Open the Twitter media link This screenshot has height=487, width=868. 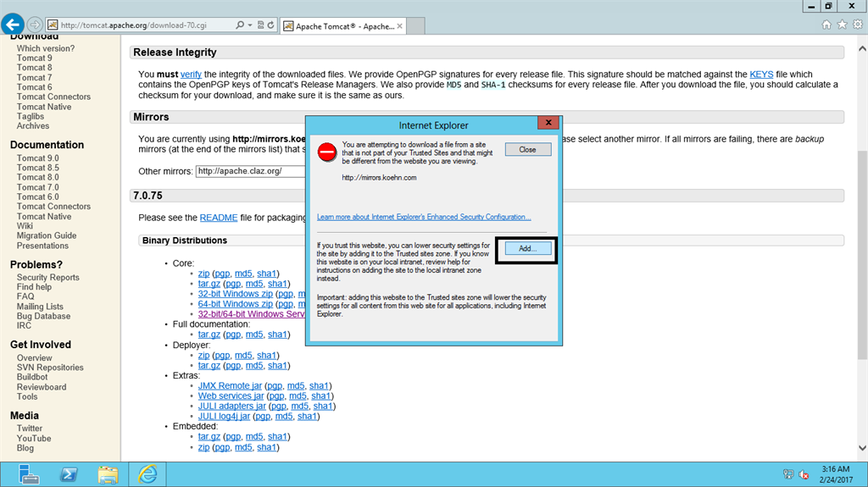click(30, 429)
